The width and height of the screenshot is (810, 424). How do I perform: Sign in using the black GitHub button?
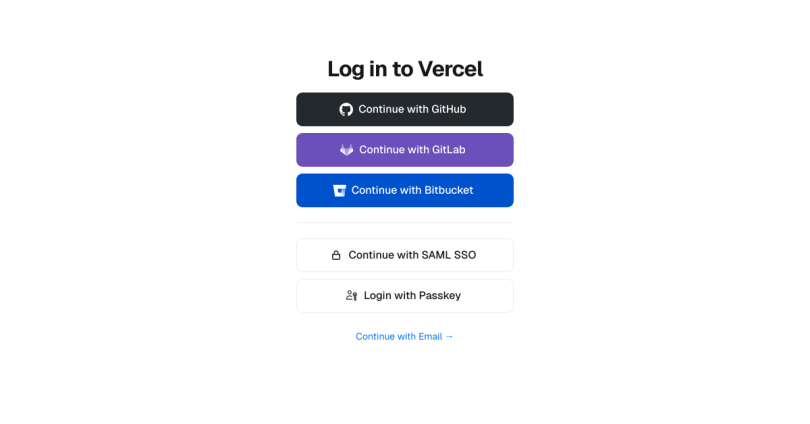tap(405, 109)
